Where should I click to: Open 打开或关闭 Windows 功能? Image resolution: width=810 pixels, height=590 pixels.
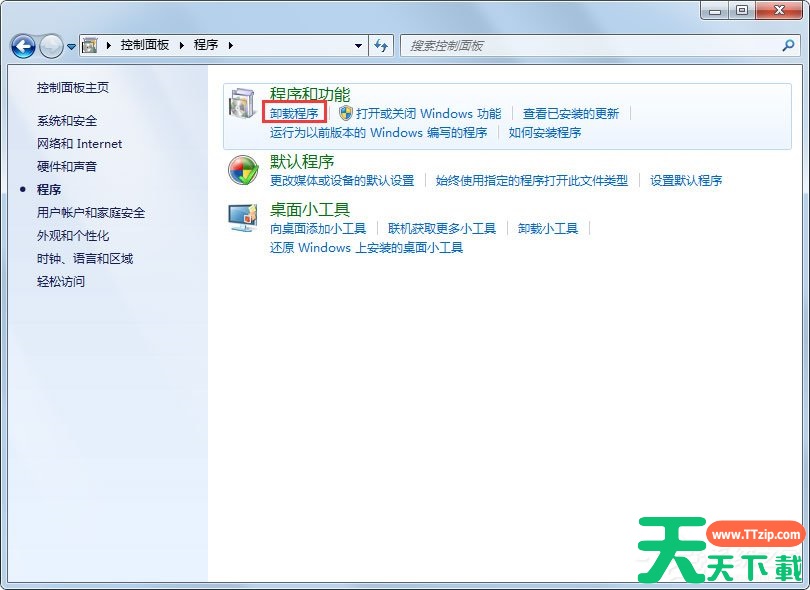point(428,113)
